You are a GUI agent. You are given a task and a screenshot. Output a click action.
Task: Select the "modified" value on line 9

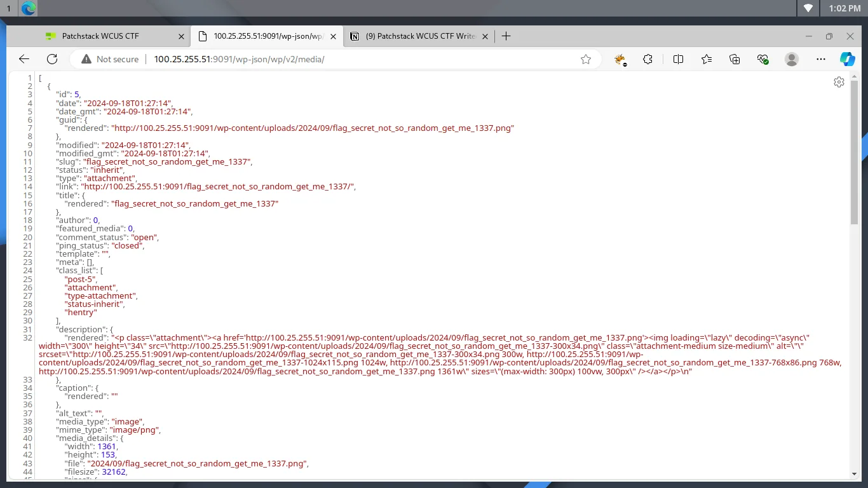[x=145, y=145]
